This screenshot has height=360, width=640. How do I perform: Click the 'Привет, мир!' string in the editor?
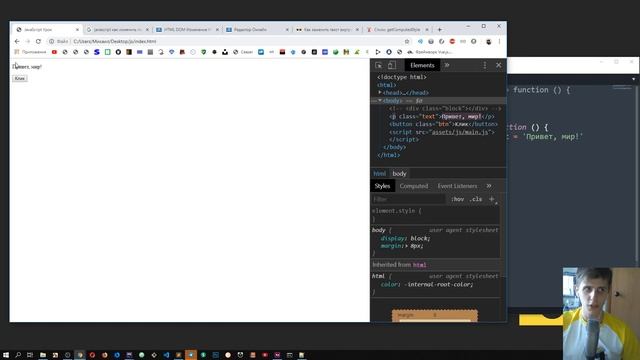coord(553,136)
